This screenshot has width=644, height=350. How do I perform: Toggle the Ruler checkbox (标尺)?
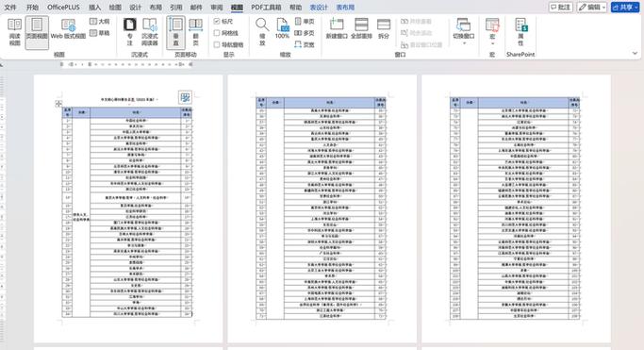[x=223, y=21]
